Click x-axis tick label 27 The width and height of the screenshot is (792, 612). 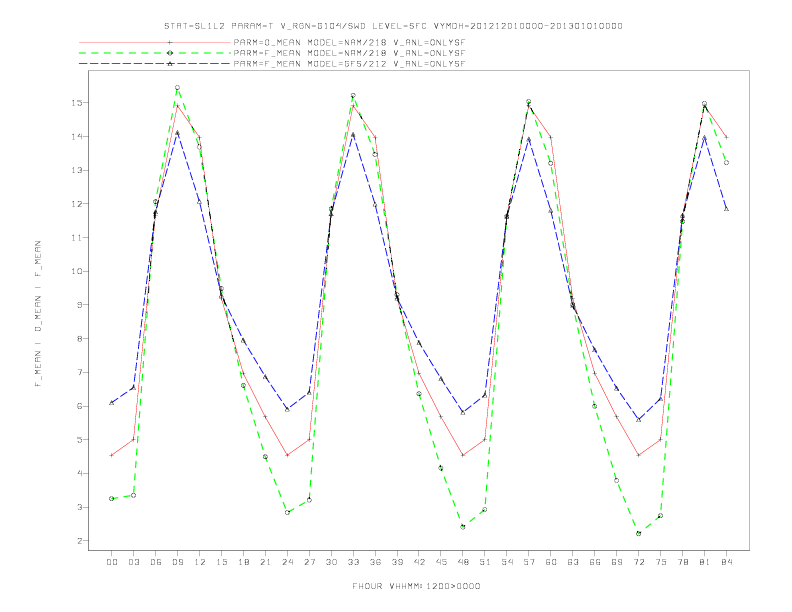click(x=310, y=562)
